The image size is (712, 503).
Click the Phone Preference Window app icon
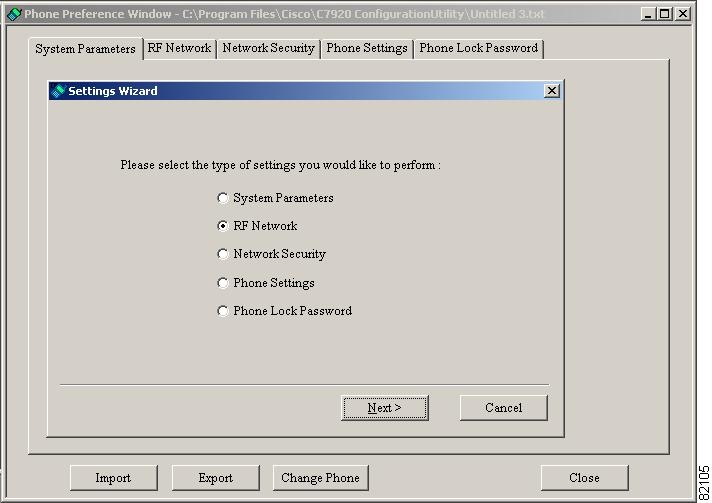click(x=14, y=14)
